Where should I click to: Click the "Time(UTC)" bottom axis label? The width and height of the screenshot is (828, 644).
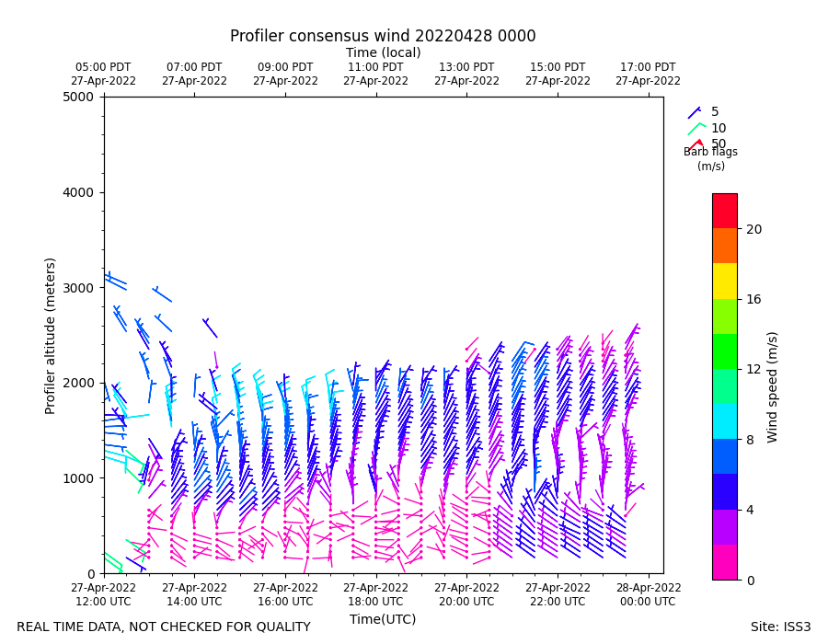pos(383,619)
